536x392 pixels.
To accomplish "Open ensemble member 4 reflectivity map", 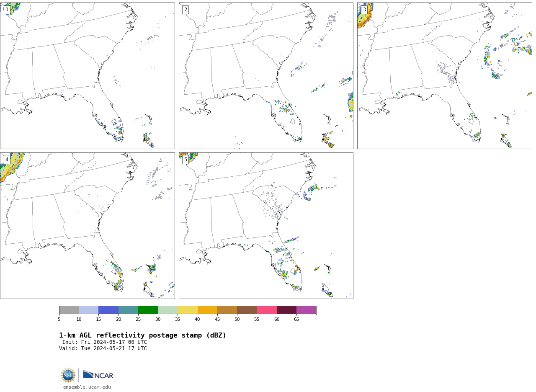I will point(87,226).
